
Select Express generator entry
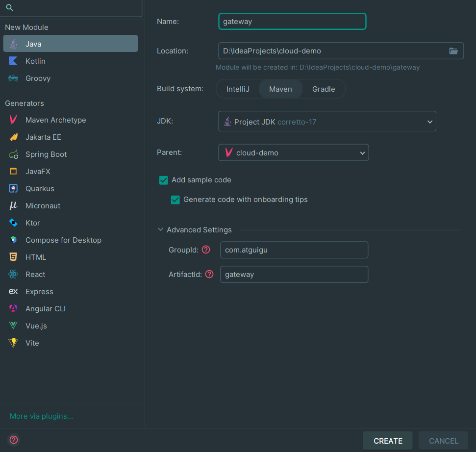click(71, 291)
